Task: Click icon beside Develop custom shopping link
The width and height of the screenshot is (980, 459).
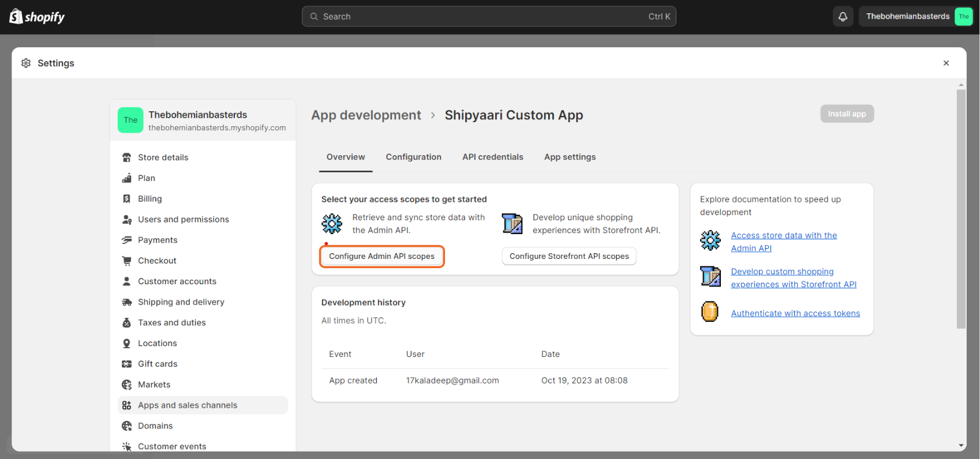Action: click(710, 276)
